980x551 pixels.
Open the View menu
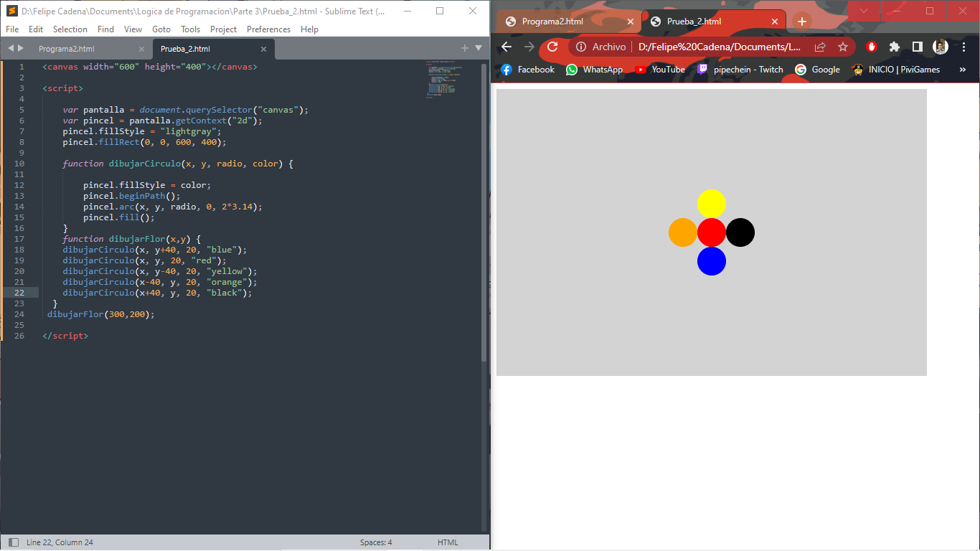tap(133, 29)
